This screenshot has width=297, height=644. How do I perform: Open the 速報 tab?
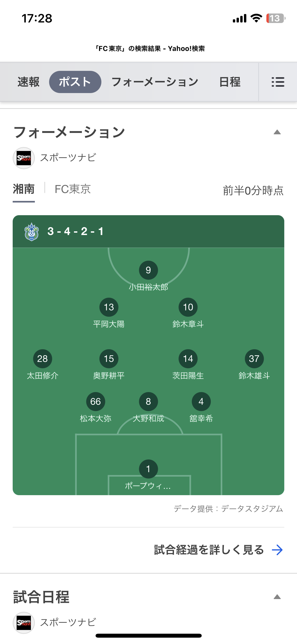[29, 82]
